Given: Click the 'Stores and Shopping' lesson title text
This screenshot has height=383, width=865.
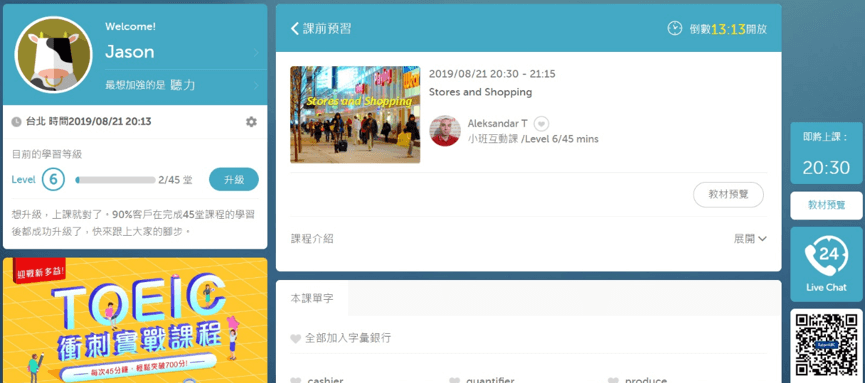Looking at the screenshot, I should (x=480, y=92).
